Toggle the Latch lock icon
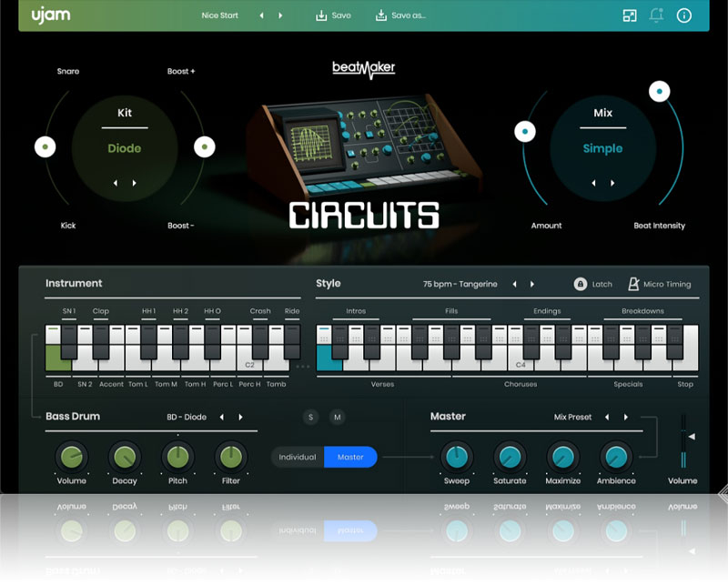 pyautogui.click(x=580, y=284)
